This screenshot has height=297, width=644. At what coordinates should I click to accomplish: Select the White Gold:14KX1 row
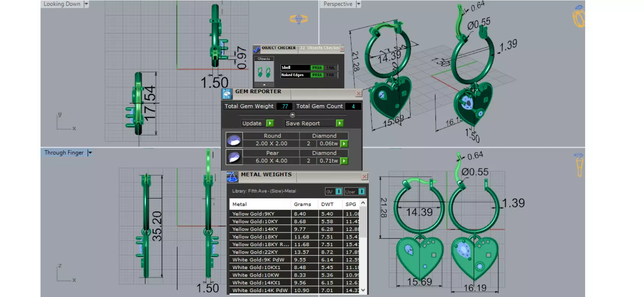coord(294,283)
